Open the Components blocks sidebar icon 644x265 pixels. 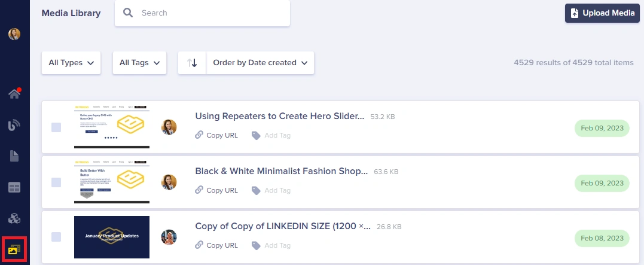(x=14, y=219)
